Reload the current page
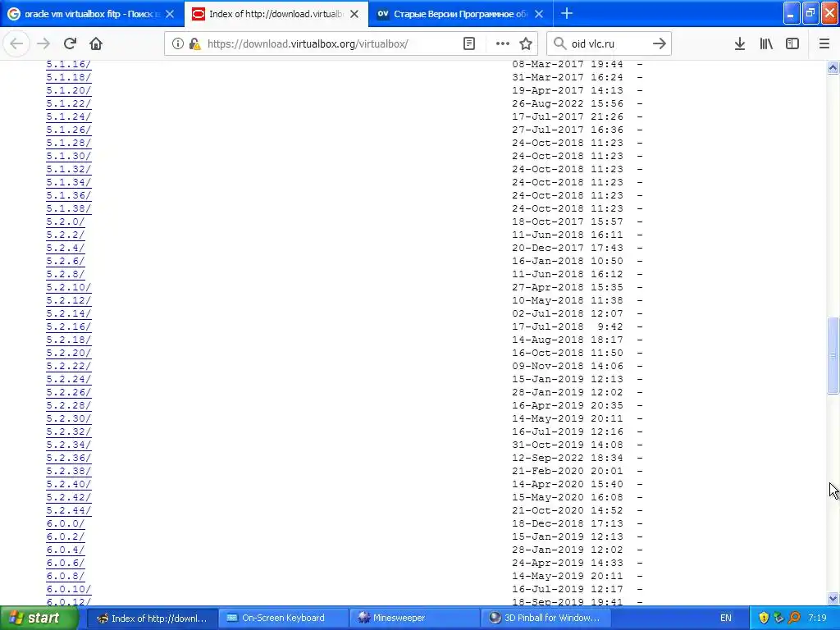 click(70, 43)
